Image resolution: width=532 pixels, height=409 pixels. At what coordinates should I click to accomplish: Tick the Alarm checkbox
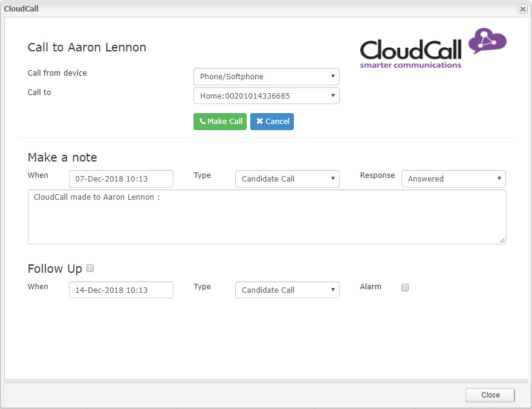coord(405,287)
